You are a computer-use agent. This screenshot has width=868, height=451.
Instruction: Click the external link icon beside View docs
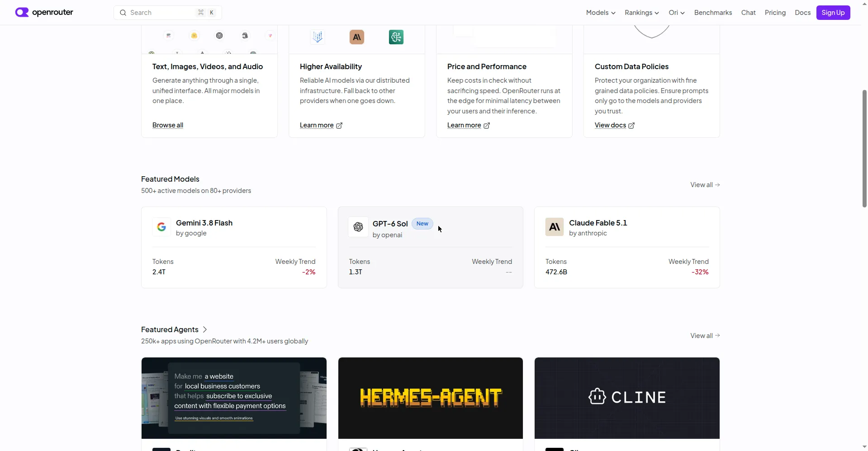point(631,126)
